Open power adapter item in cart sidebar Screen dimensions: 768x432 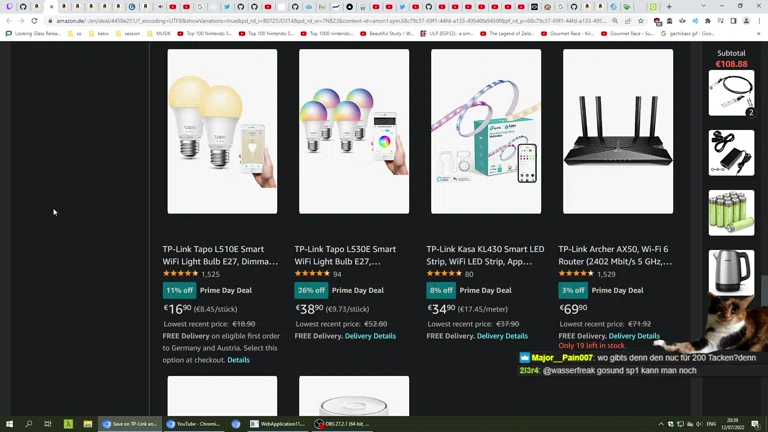point(731,153)
